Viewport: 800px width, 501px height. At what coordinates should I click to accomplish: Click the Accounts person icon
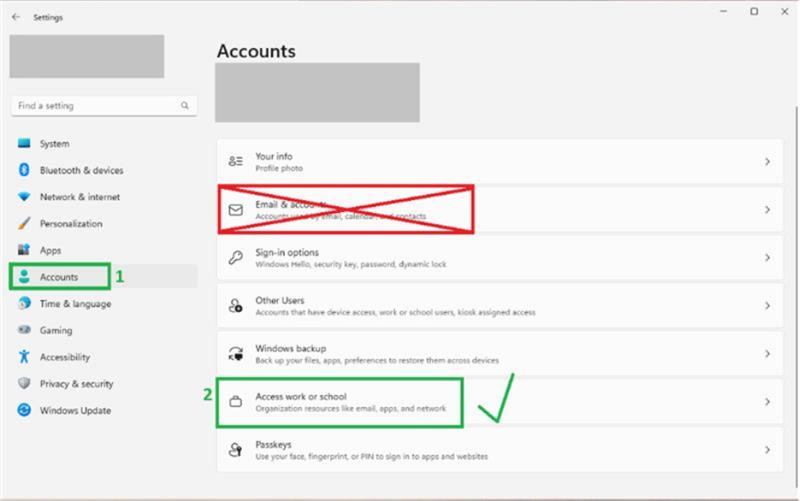click(24, 277)
